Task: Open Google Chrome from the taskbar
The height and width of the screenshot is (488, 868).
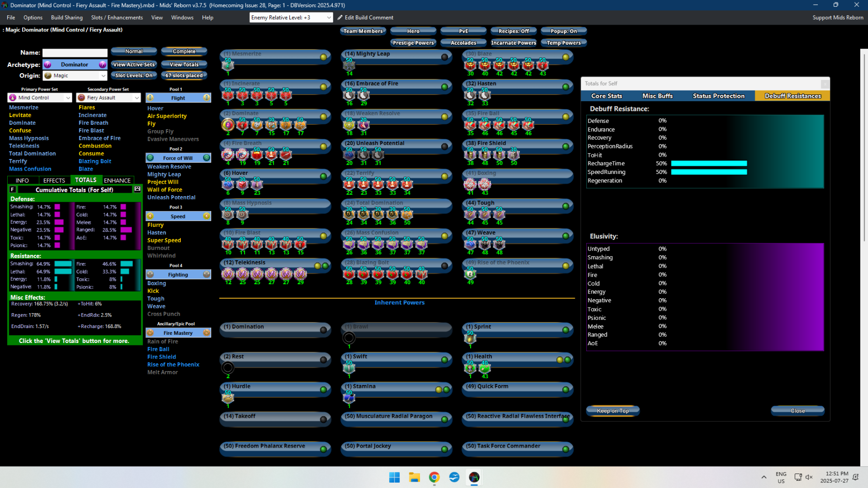Action: [x=434, y=477]
